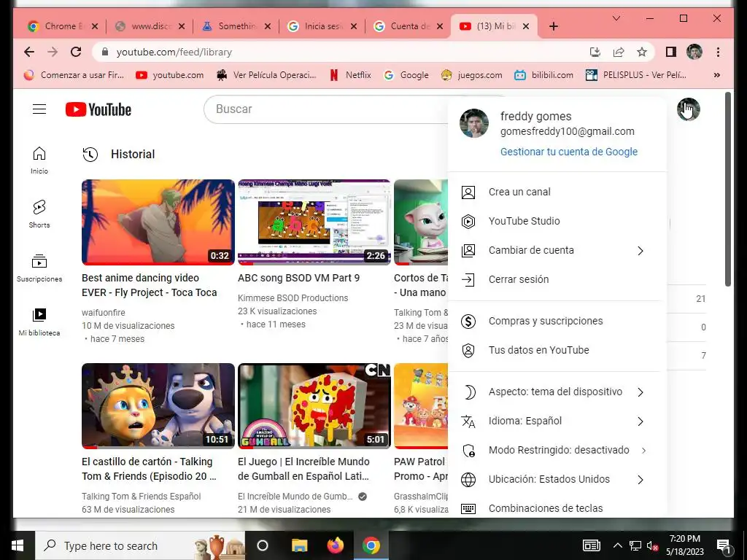Open Modo Restringido: desactivado setting
The width and height of the screenshot is (747, 560).
point(557,450)
